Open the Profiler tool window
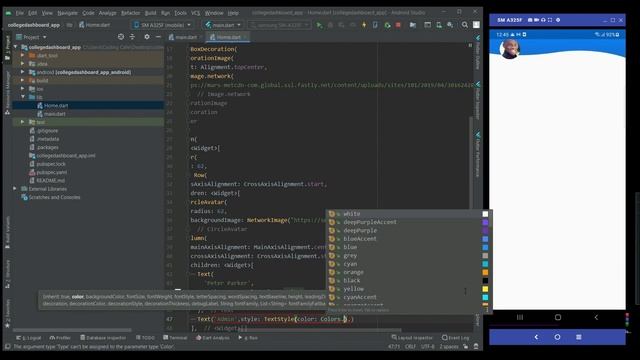640x360 pixels. pyautogui.click(x=60, y=338)
